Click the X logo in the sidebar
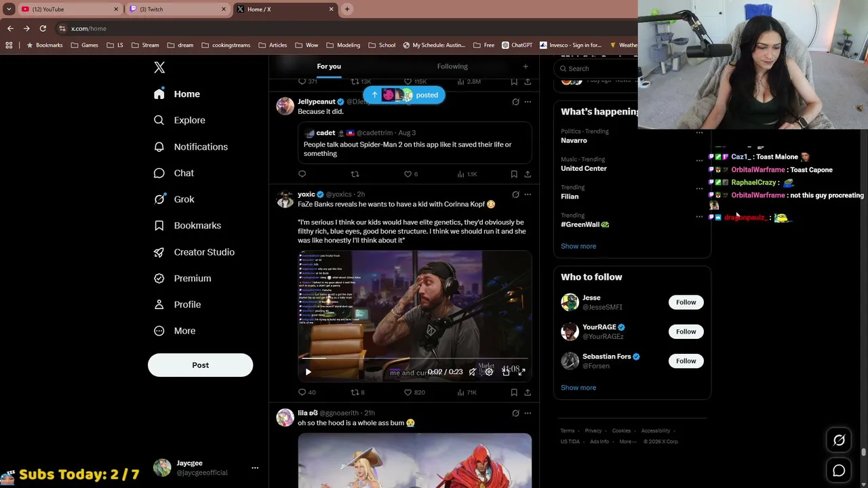Image resolution: width=868 pixels, height=488 pixels. (x=159, y=67)
